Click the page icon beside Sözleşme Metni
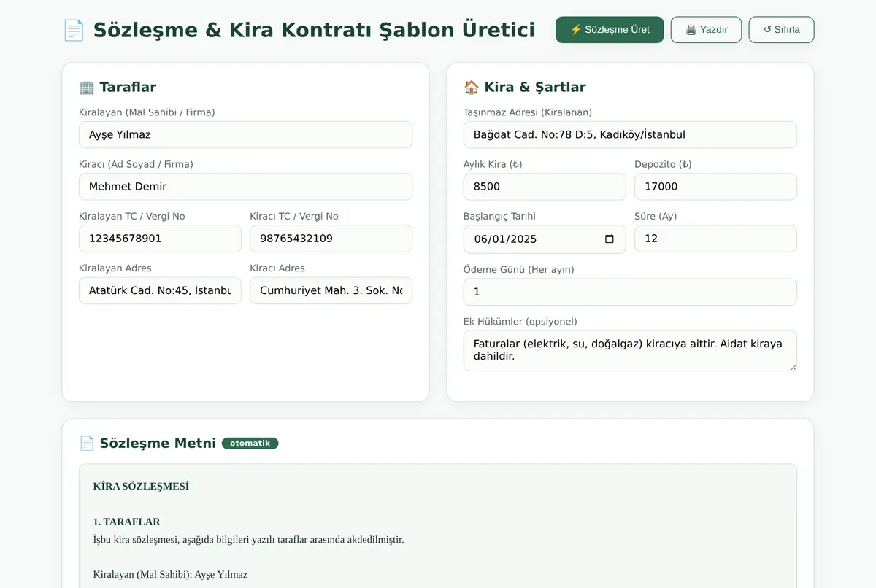 87,444
